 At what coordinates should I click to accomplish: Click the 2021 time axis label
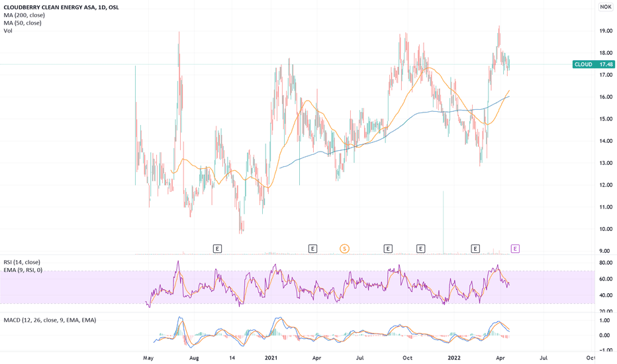click(271, 357)
